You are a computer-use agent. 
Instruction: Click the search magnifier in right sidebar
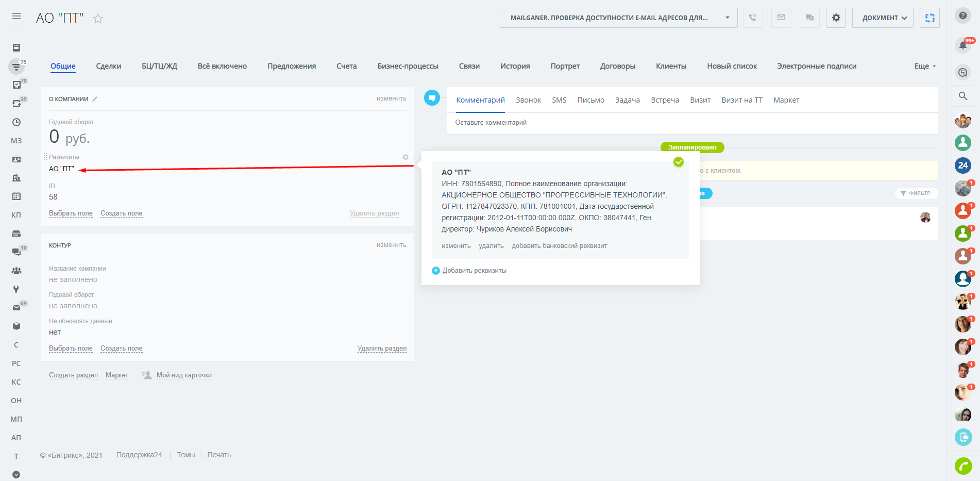[x=962, y=96]
